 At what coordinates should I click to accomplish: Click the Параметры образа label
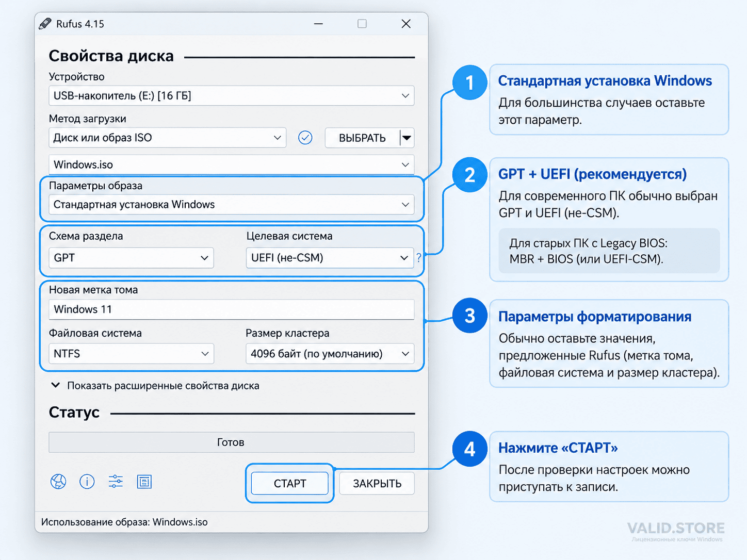pos(95,186)
